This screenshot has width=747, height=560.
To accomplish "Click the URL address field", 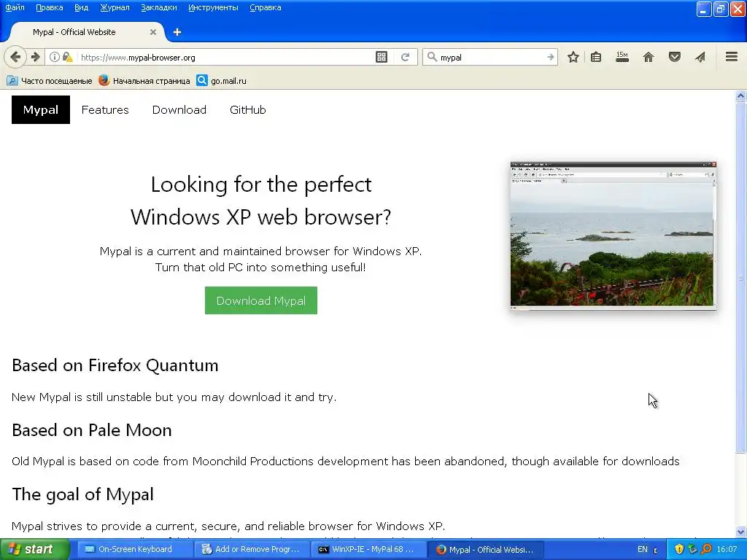I will [224, 57].
